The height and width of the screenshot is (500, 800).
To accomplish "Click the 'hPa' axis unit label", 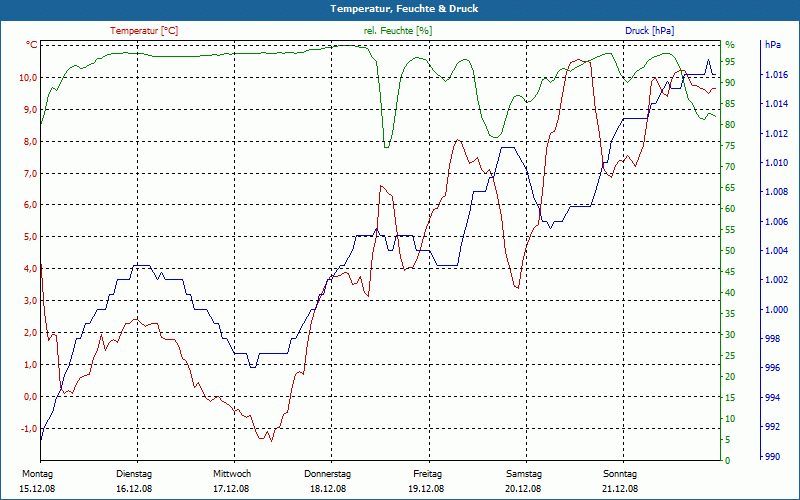I will (x=773, y=45).
